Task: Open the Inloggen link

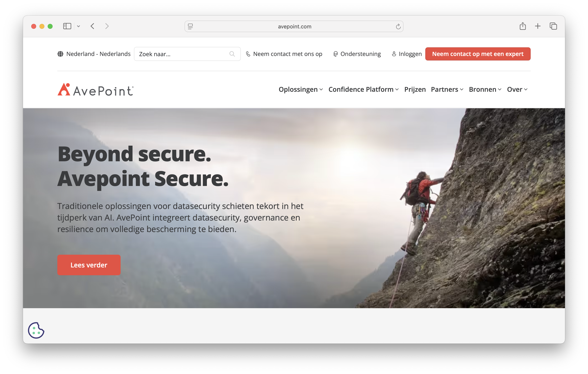Action: click(407, 54)
